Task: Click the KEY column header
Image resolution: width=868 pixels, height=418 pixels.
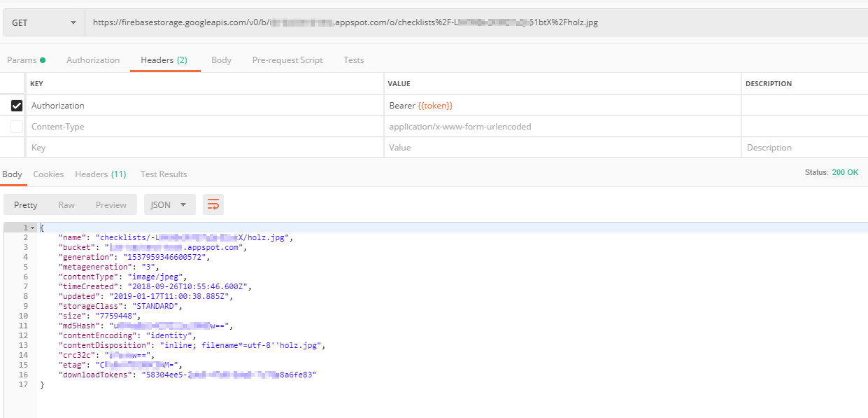Action: pyautogui.click(x=36, y=83)
